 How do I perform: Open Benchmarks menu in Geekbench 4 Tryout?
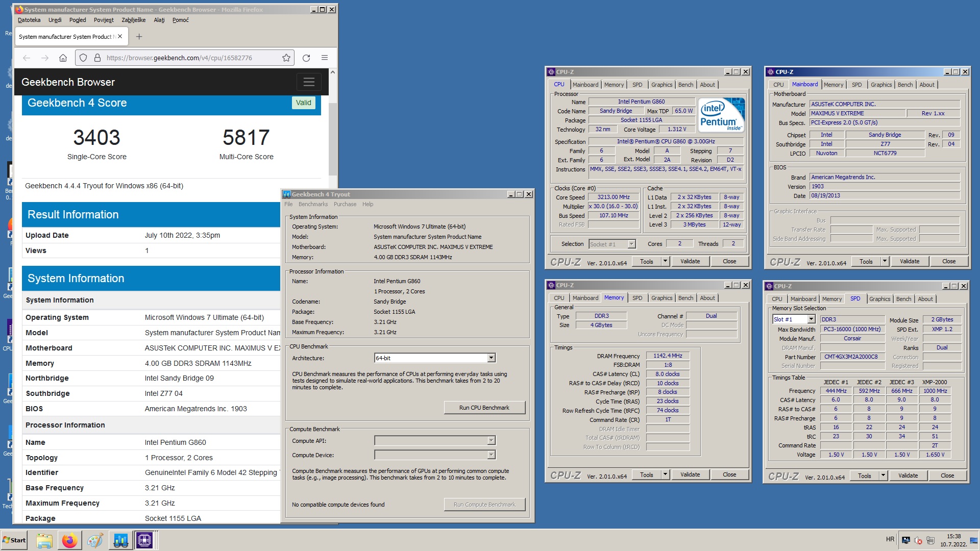click(313, 204)
